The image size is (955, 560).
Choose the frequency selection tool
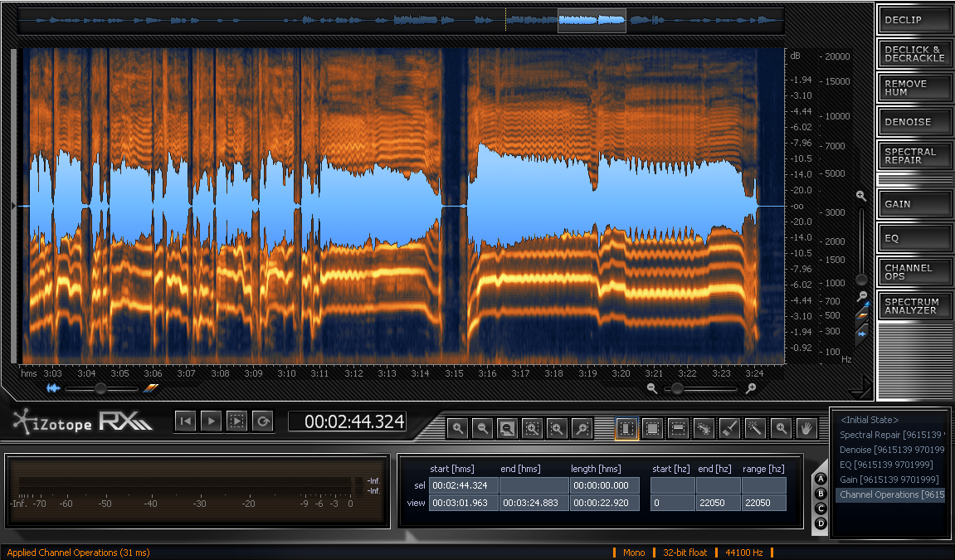pos(677,428)
